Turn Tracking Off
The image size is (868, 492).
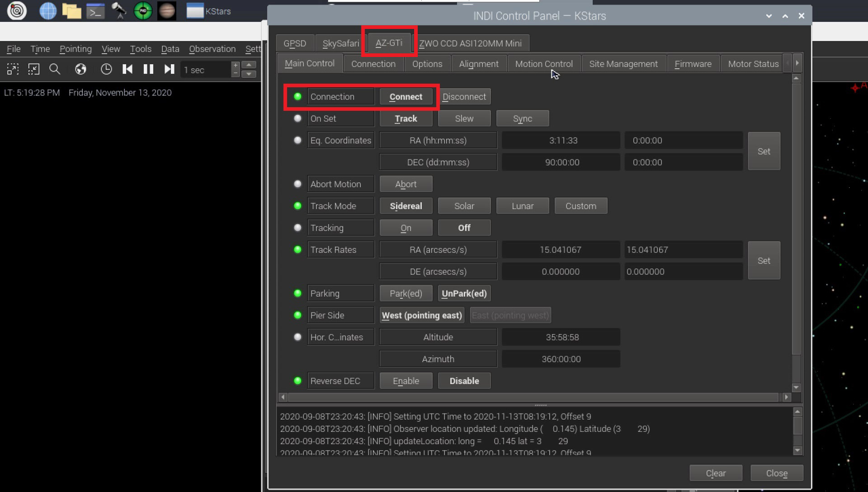tap(464, 228)
